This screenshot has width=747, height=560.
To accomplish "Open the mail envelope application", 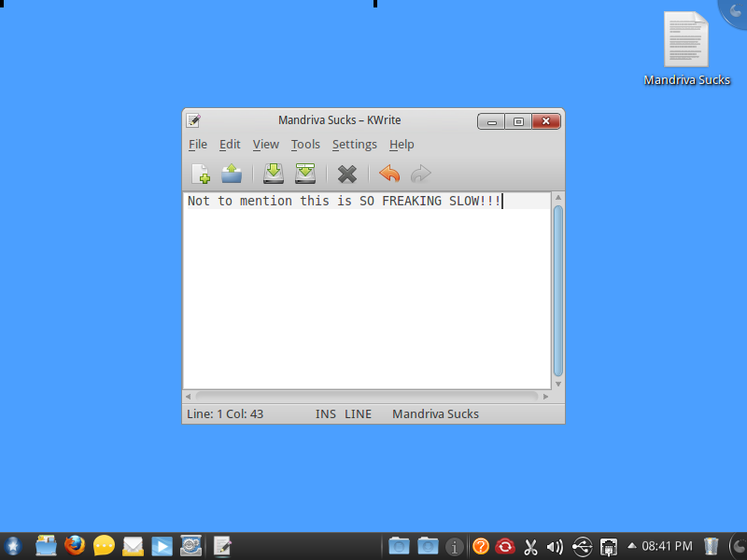I will 133,546.
